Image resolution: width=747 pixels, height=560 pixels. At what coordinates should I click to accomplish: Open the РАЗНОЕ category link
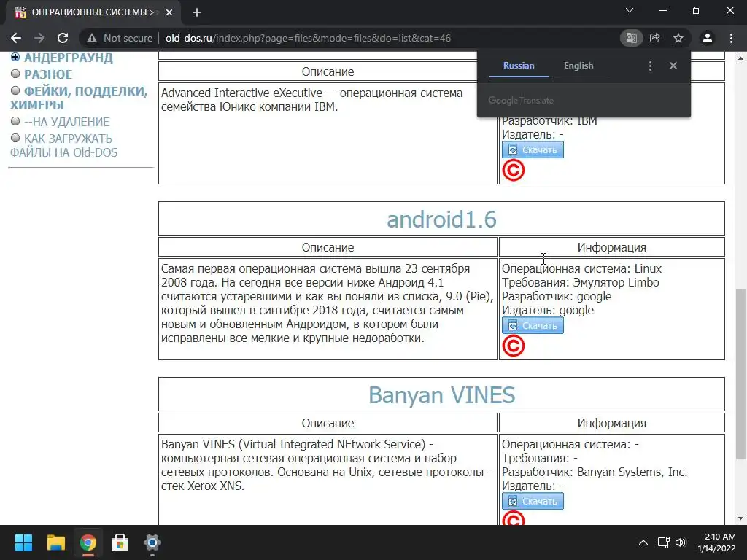[x=48, y=74]
